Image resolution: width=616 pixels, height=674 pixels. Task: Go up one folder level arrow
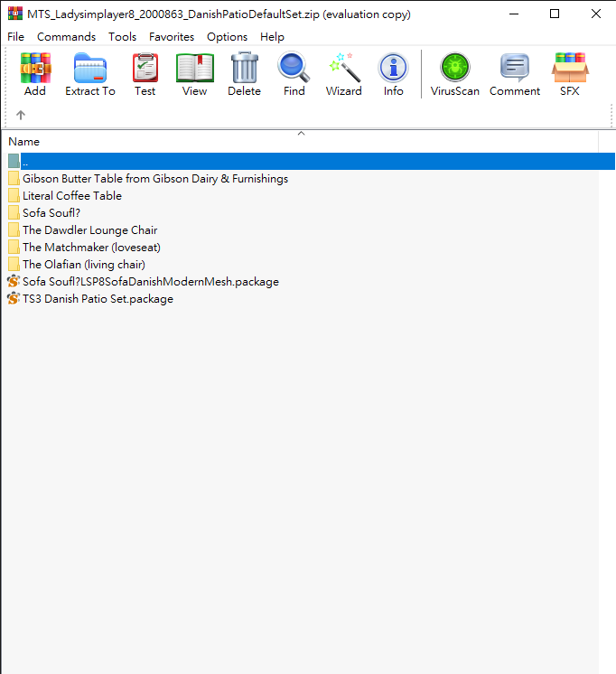tap(21, 115)
